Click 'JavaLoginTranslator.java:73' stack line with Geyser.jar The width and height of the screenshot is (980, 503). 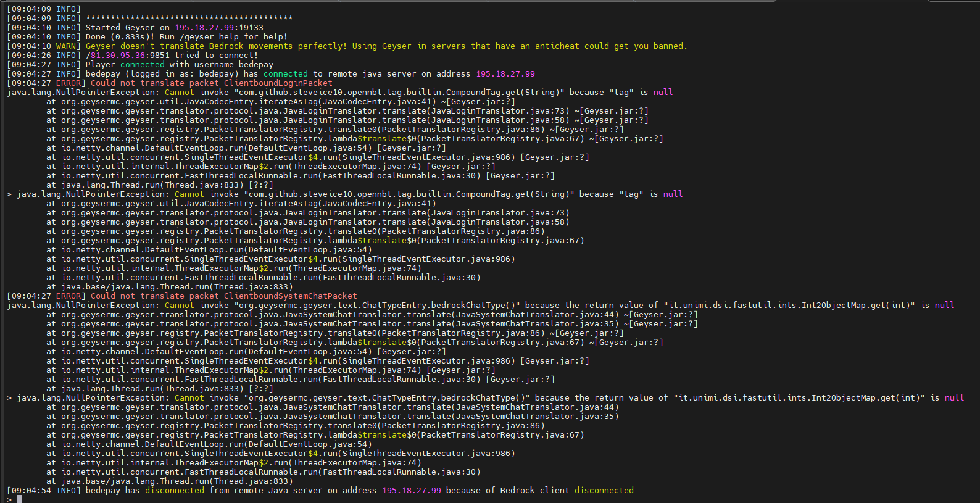coord(347,110)
